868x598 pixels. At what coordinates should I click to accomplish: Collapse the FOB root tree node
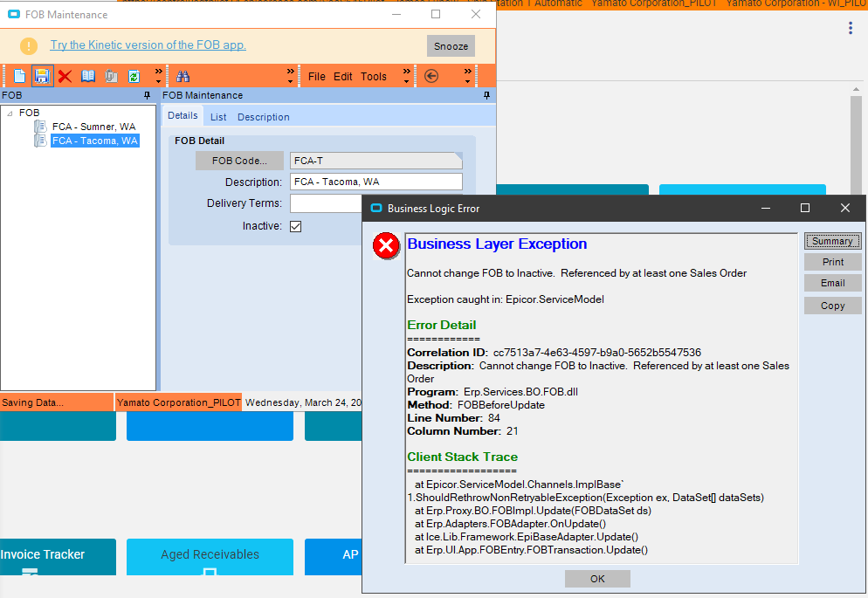tap(10, 113)
